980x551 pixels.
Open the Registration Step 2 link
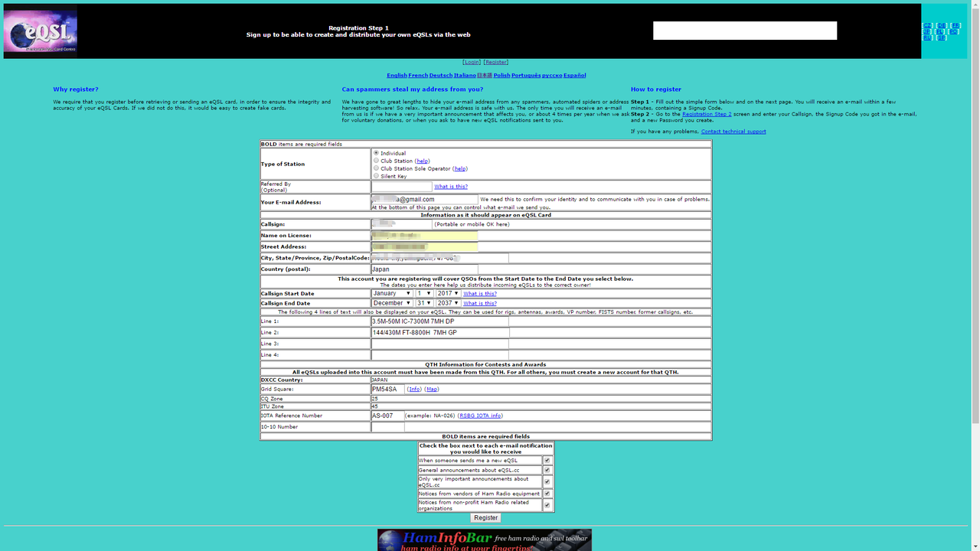point(707,114)
